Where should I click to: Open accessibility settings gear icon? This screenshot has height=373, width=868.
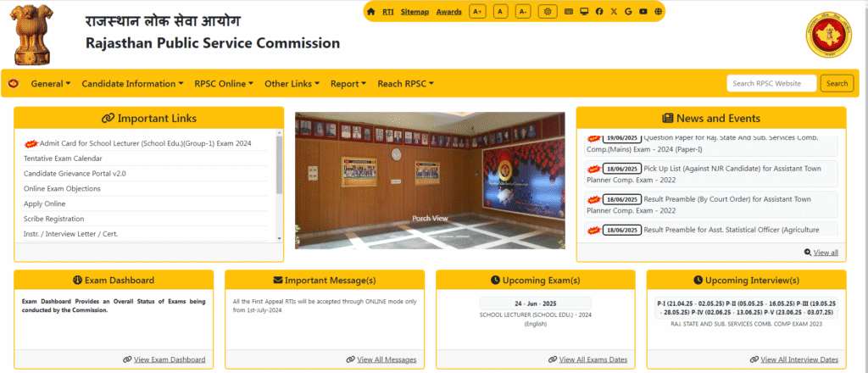(x=548, y=12)
